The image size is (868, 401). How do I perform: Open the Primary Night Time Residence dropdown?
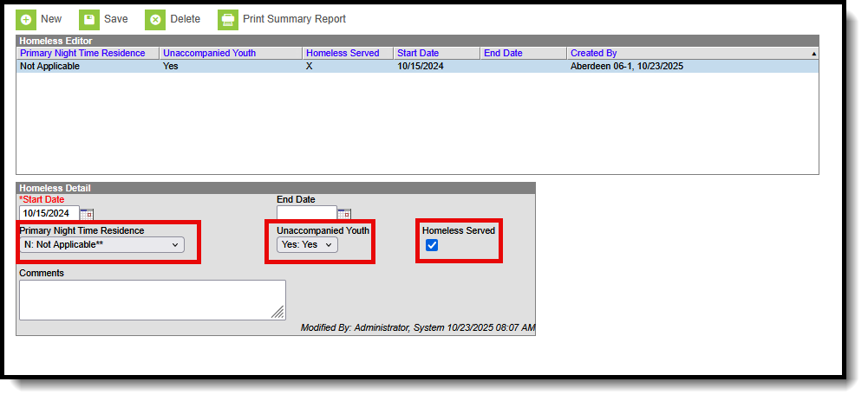pyautogui.click(x=101, y=244)
